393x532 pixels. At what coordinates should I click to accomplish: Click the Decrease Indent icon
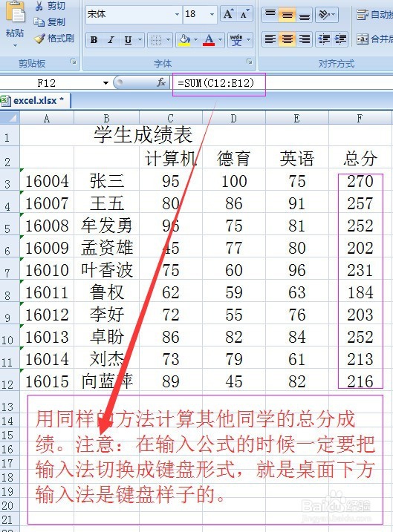click(324, 39)
